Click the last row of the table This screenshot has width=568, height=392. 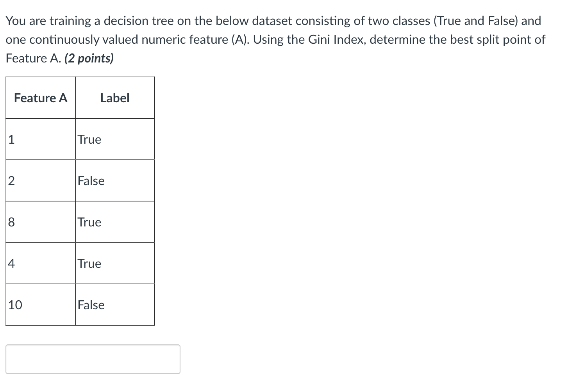[80, 305]
